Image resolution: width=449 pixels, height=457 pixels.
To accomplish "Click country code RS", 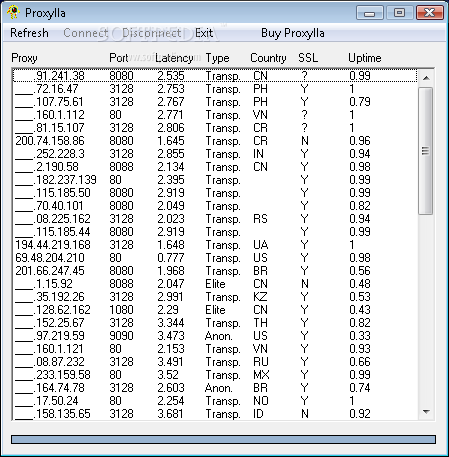I will pos(260,219).
